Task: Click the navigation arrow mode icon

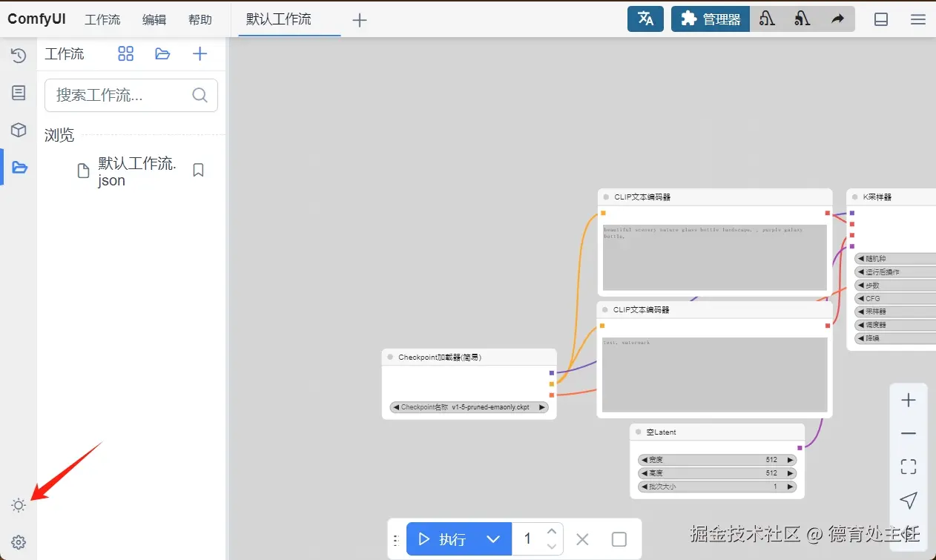Action: click(x=909, y=500)
